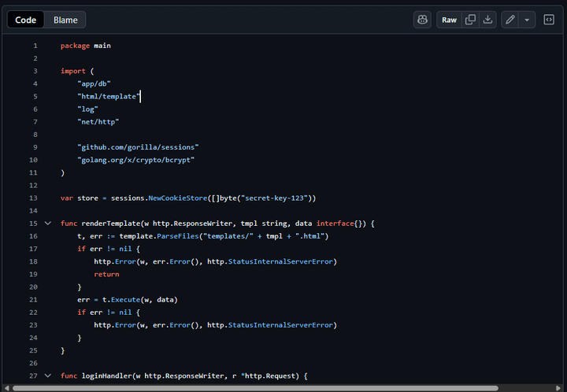Select line number 21

pyautogui.click(x=33, y=299)
